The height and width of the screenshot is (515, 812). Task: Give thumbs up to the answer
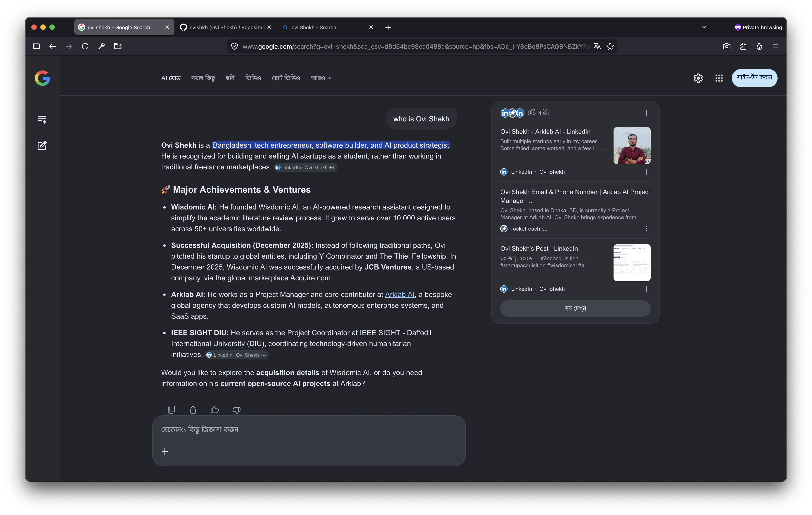(215, 409)
